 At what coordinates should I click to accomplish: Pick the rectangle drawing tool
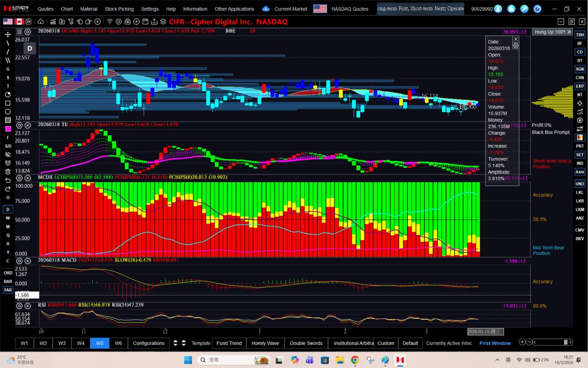click(x=8, y=103)
